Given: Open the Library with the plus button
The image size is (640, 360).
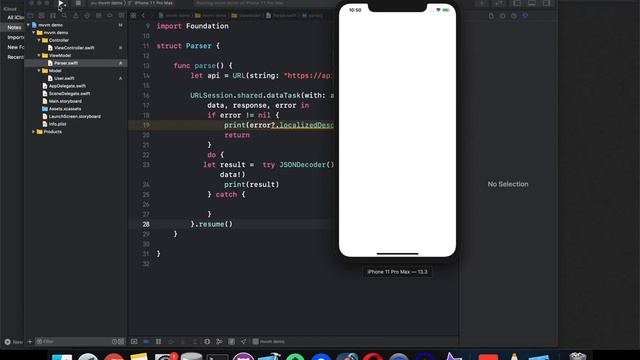Looking at the screenshot, I should click(x=482, y=3).
